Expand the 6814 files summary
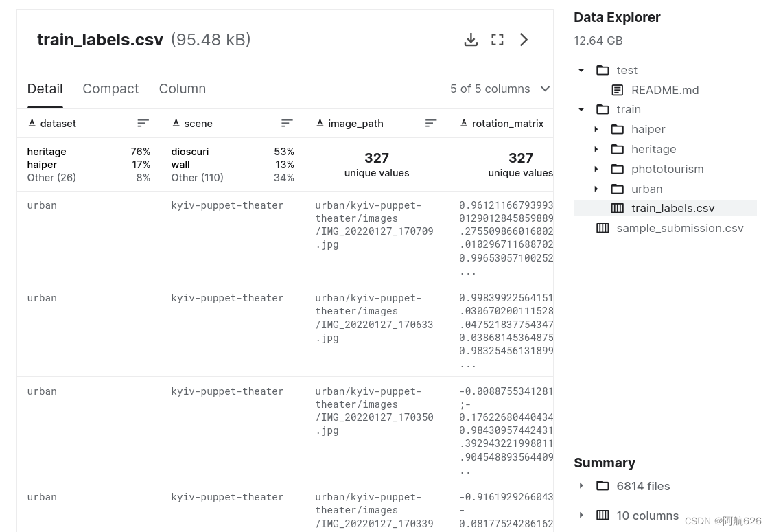Screen dimensions: 772x532 (x=581, y=486)
